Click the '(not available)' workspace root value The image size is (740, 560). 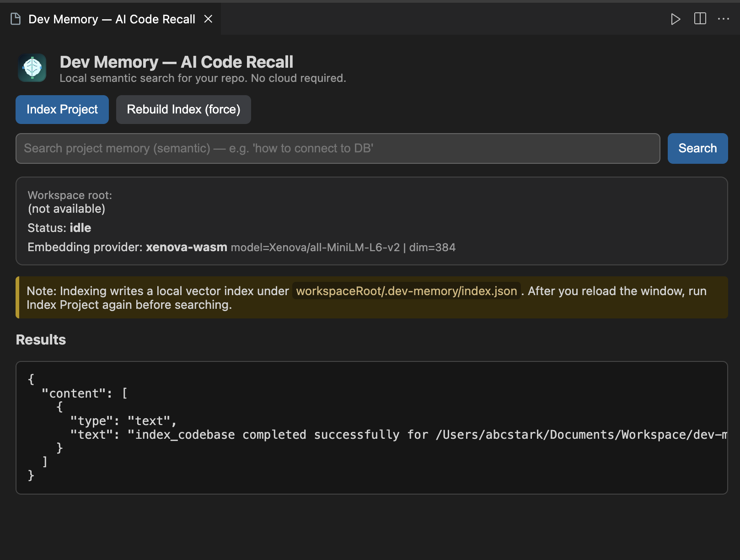66,209
